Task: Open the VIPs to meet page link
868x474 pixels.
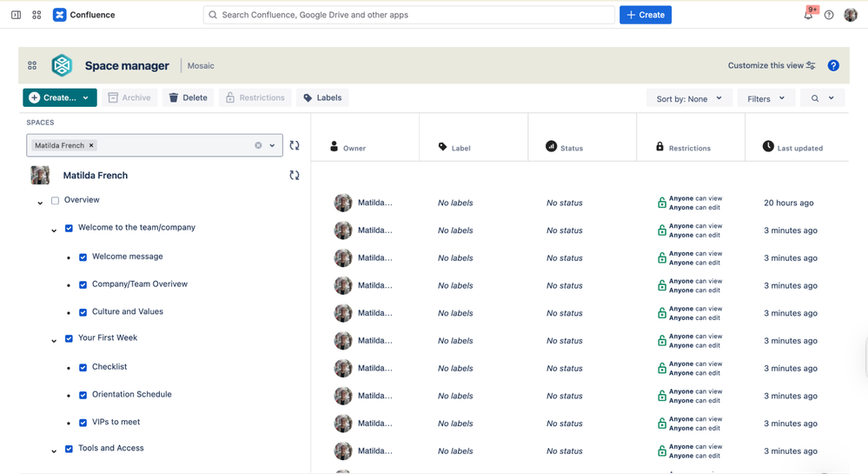Action: coord(116,422)
